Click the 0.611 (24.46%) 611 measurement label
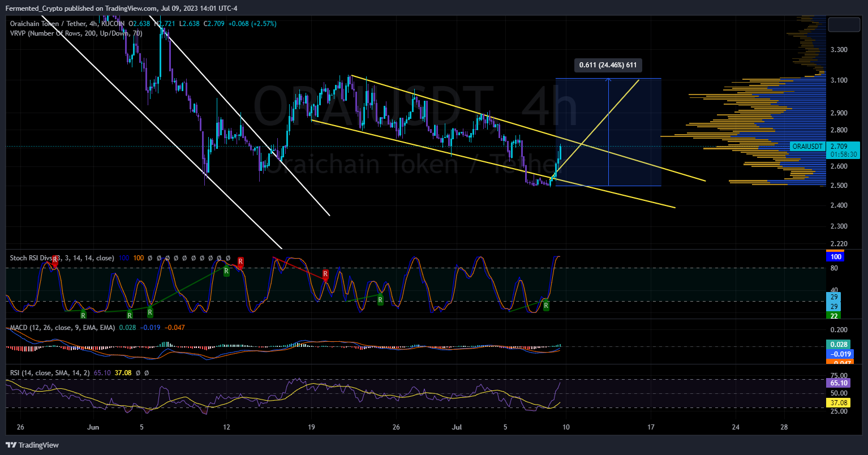This screenshot has height=455, width=868. 608,65
